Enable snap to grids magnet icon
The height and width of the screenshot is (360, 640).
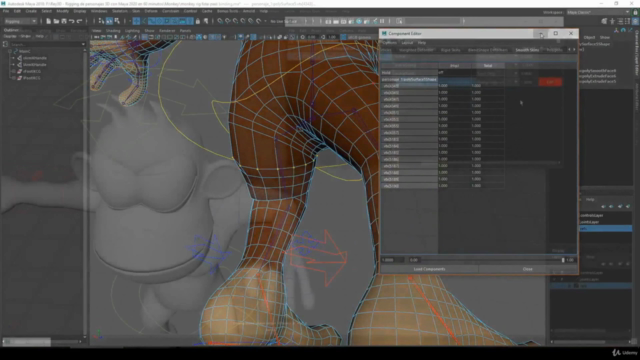click(x=220, y=21)
